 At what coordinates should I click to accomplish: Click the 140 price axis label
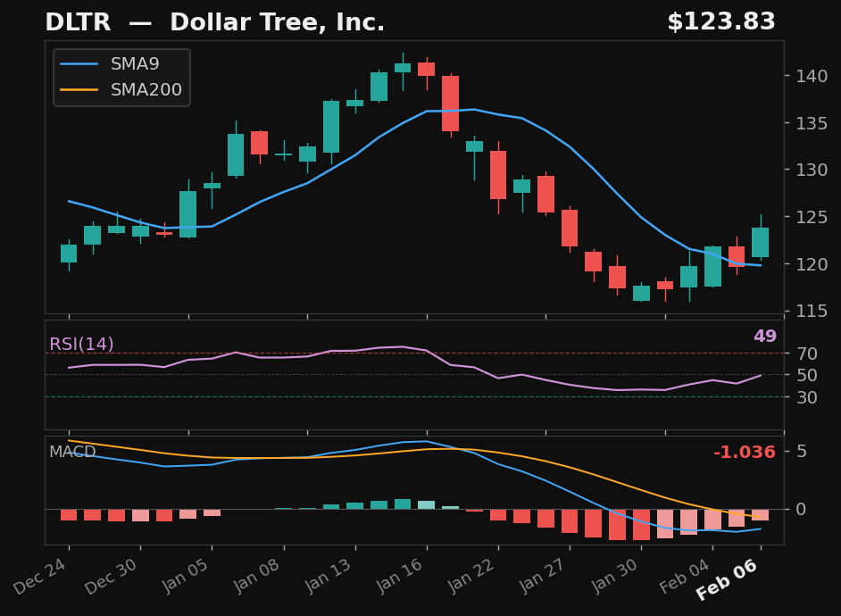point(812,76)
